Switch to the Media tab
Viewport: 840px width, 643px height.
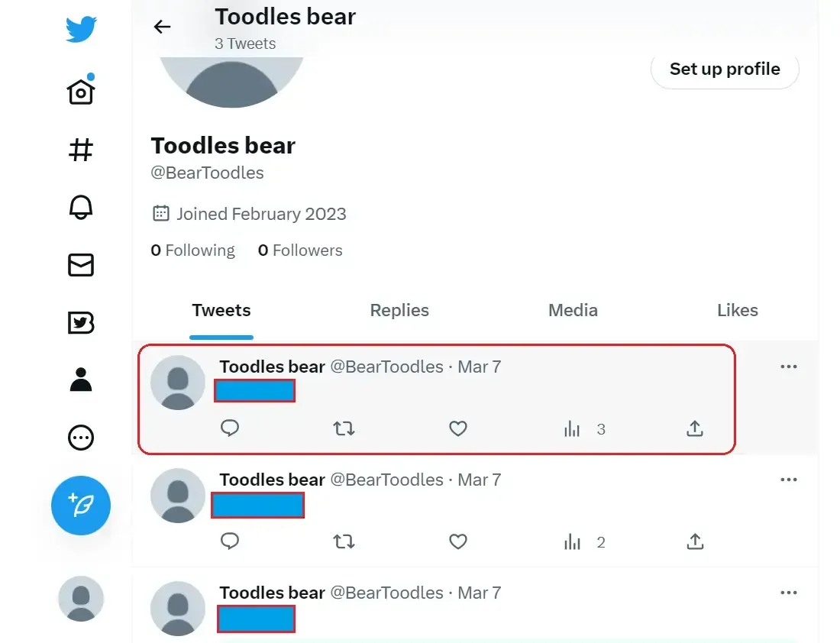click(x=573, y=311)
